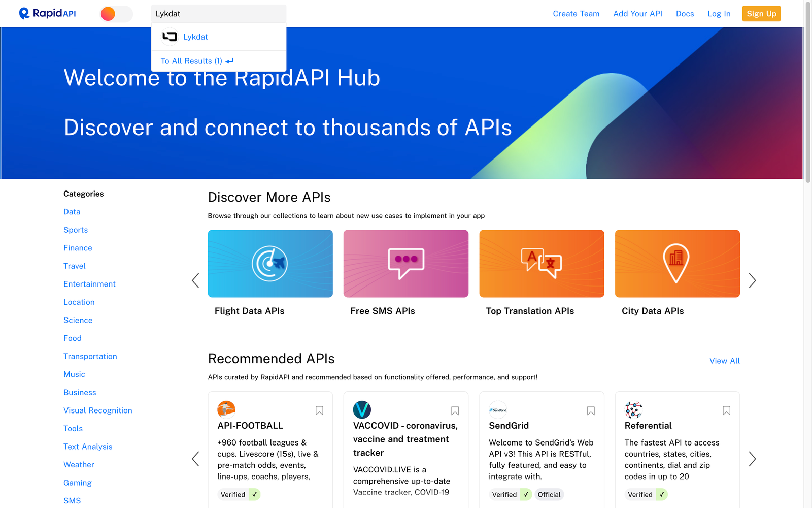Click the Free SMS APIs title
The height and width of the screenshot is (508, 812).
click(383, 311)
